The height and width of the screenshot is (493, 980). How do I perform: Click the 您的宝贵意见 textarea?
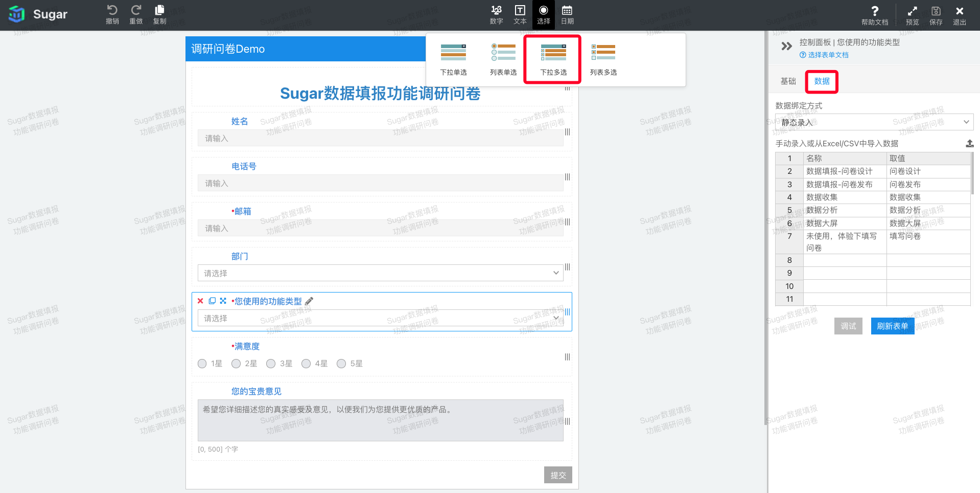380,420
